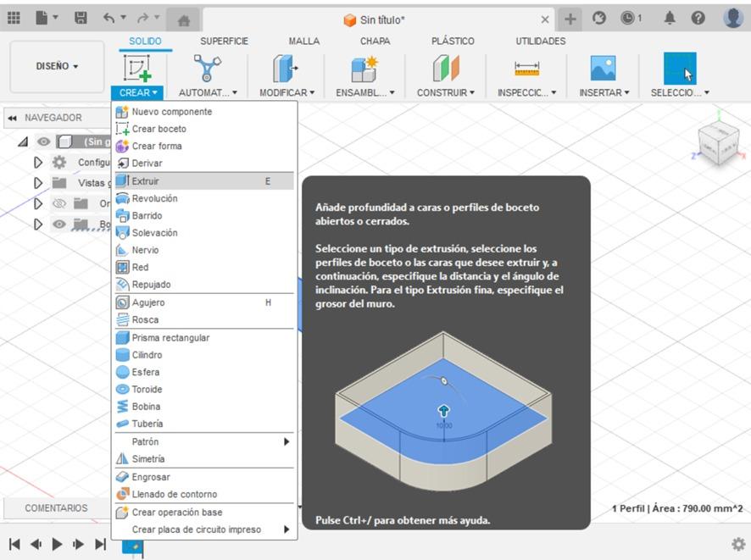Open the File menu icon
The height and width of the screenshot is (560, 751).
pyautogui.click(x=47, y=18)
